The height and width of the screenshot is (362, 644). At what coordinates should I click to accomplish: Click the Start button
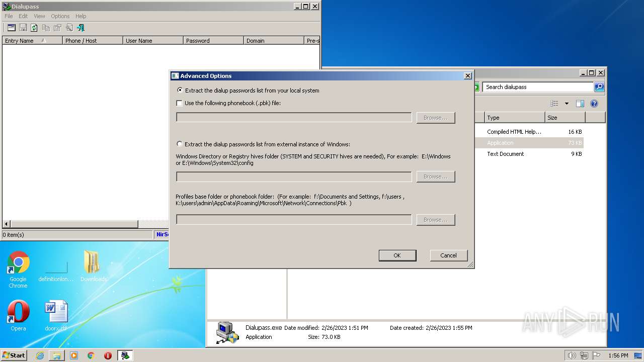pos(14,355)
